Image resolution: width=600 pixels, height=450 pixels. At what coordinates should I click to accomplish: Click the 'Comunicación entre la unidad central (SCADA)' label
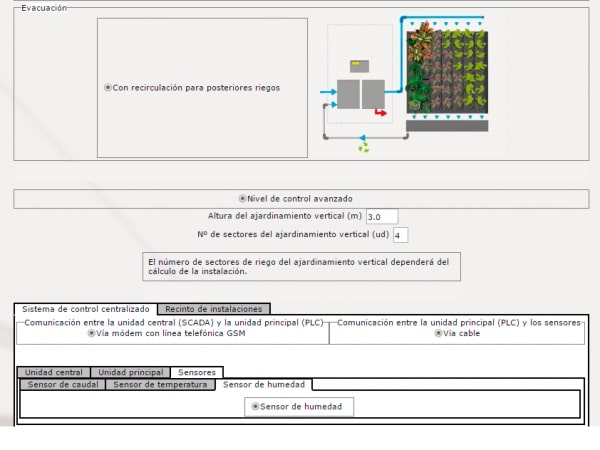coord(174,323)
